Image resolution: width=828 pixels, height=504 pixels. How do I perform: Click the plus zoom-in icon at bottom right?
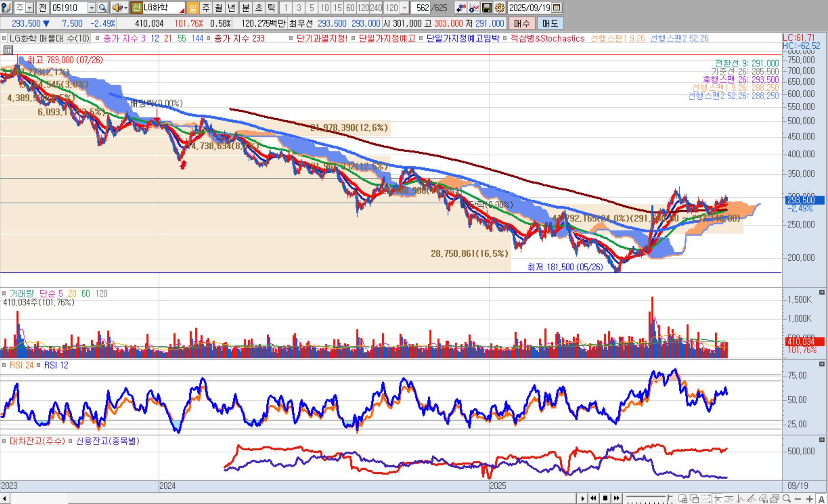(809, 499)
